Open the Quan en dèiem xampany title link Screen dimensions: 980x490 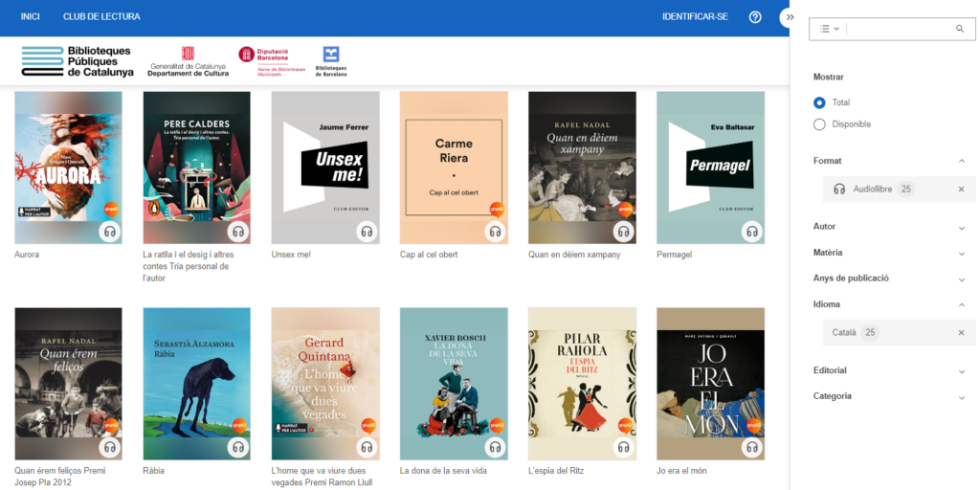(574, 255)
